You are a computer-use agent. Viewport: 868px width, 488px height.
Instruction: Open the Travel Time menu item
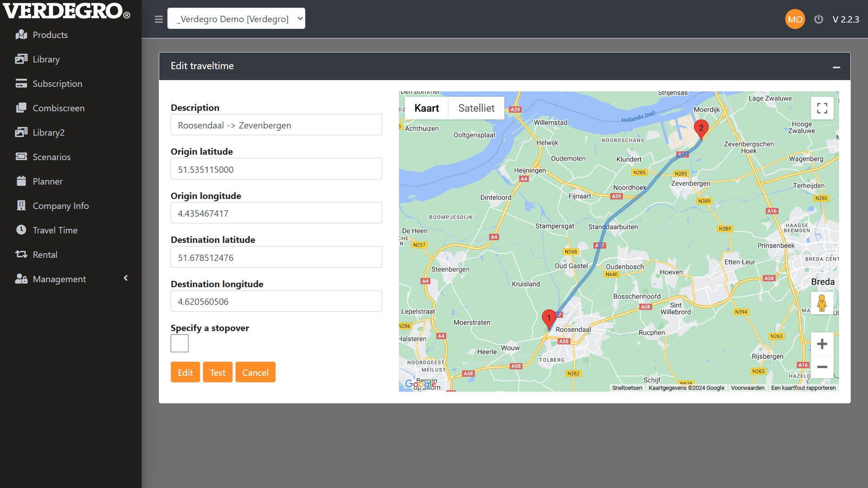pos(55,230)
